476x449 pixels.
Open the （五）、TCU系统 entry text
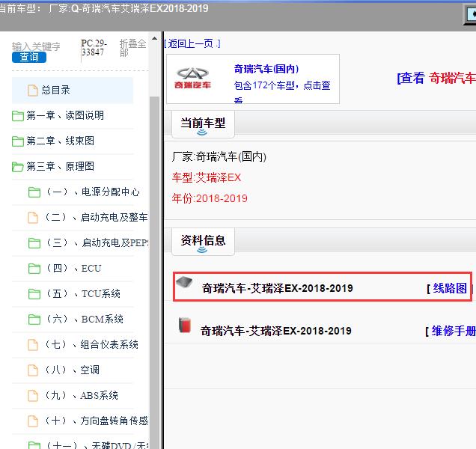click(83, 294)
